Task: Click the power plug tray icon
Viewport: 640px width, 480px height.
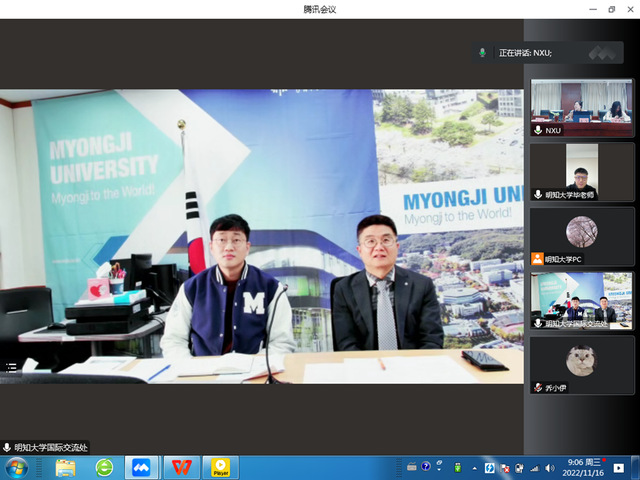Action: pyautogui.click(x=519, y=468)
